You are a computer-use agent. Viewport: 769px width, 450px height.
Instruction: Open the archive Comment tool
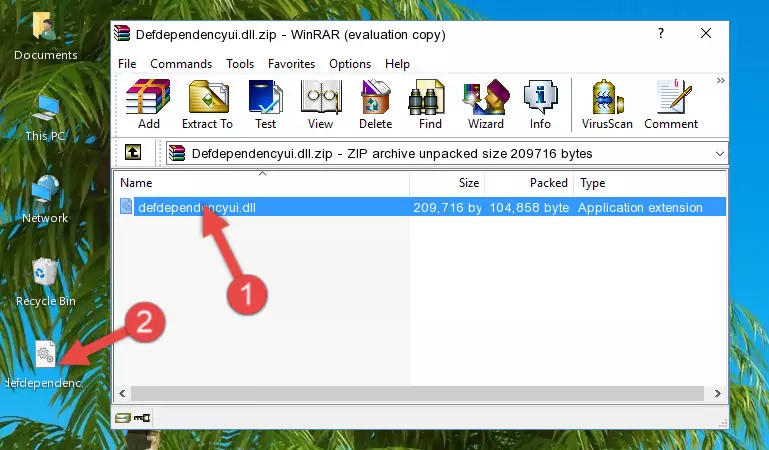pos(671,104)
